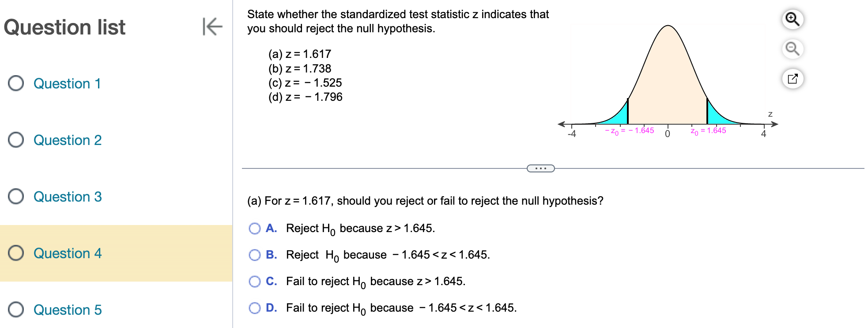The height and width of the screenshot is (328, 868).
Task: Click the status circle beside Question 5
Action: pos(16,310)
